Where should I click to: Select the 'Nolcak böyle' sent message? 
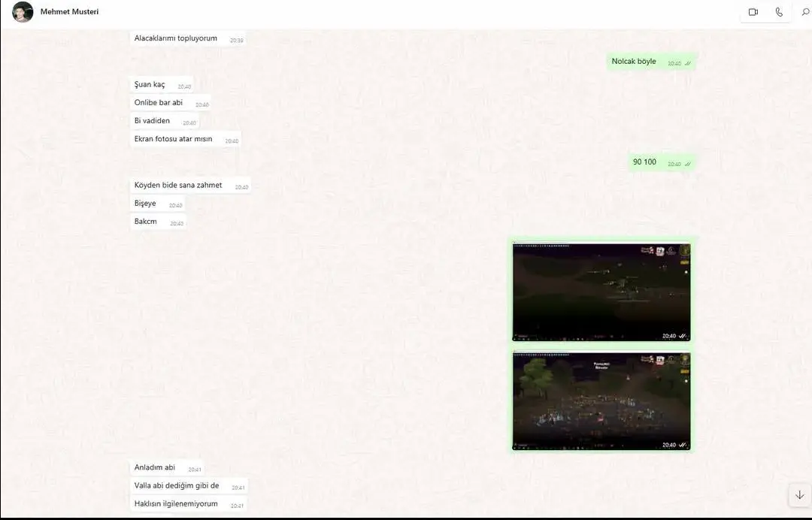[651, 62]
